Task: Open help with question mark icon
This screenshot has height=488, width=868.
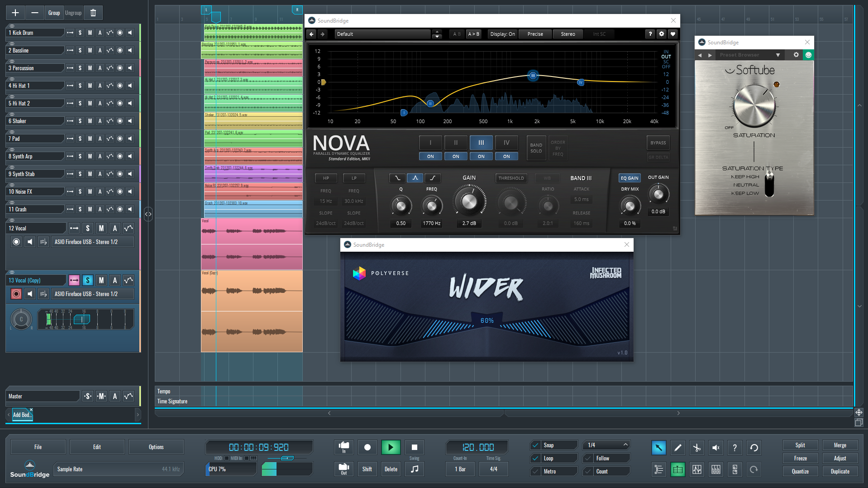Action: coord(734,448)
